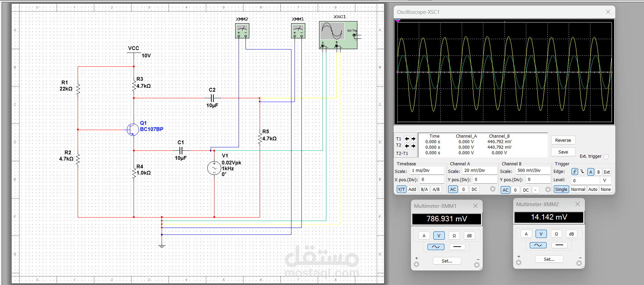Open Set... on Multimeter-XMM2
This screenshot has width=644, height=285.
(549, 259)
